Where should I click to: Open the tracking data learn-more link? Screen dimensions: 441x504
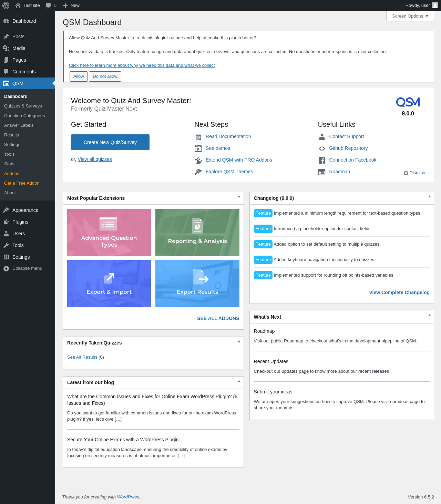click(x=142, y=65)
